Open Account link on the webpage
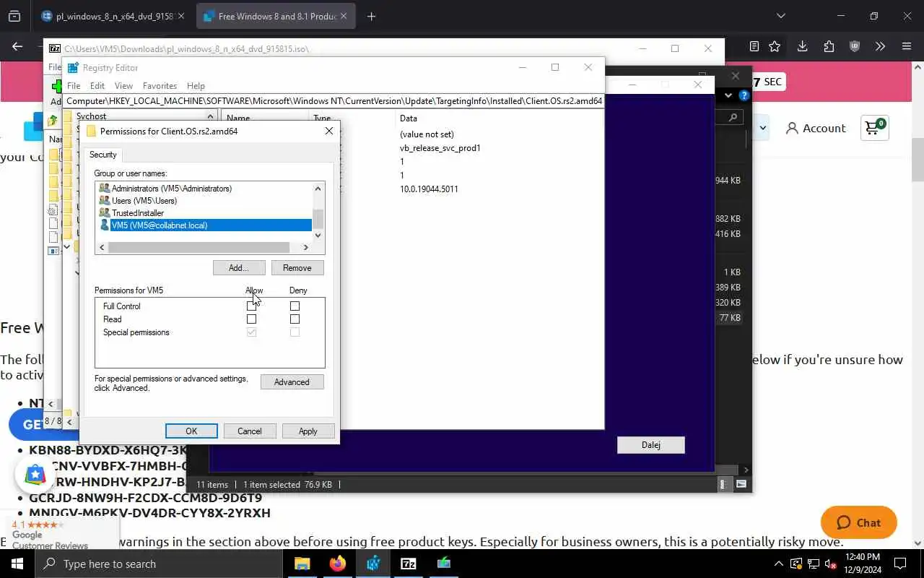Screen dimensions: 924x578 point(816,128)
